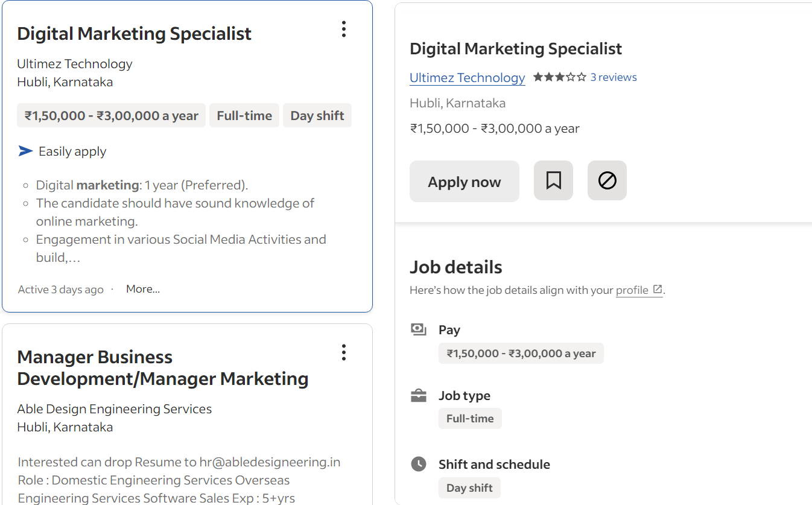Click the Social Media Activities bullet
812x505 pixels.
pyautogui.click(x=181, y=249)
